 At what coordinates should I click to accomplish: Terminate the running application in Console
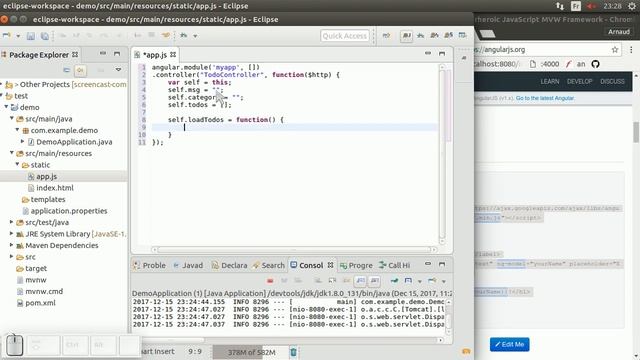(x=270, y=281)
